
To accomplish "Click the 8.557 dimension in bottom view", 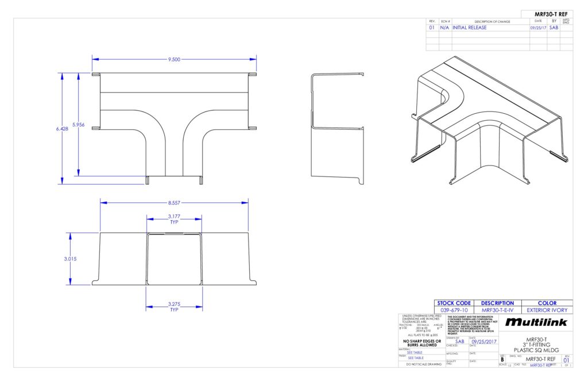I will [173, 202].
